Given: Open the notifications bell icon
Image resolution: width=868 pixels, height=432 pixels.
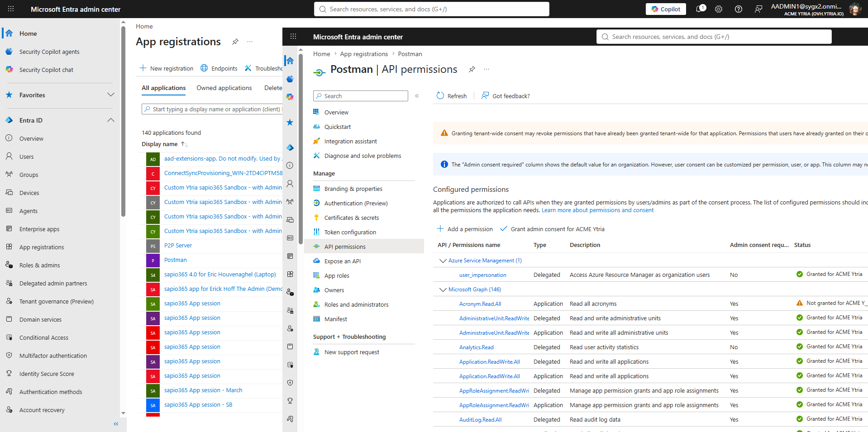Looking at the screenshot, I should 700,9.
